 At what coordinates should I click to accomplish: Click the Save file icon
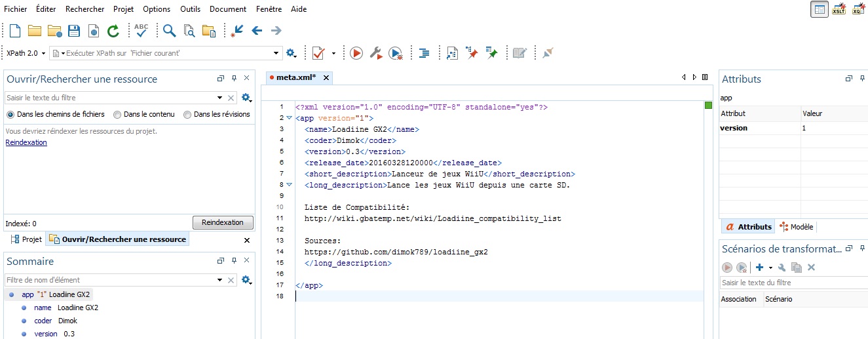click(74, 30)
